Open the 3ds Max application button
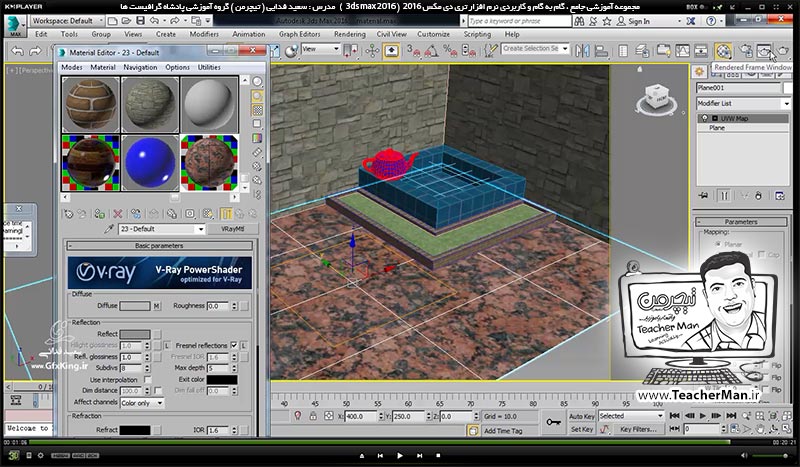This screenshot has height=467, width=800. point(15,26)
